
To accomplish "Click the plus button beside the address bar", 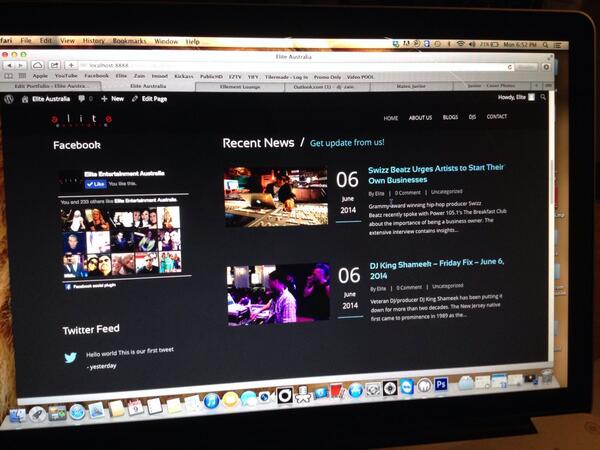I will (71, 65).
